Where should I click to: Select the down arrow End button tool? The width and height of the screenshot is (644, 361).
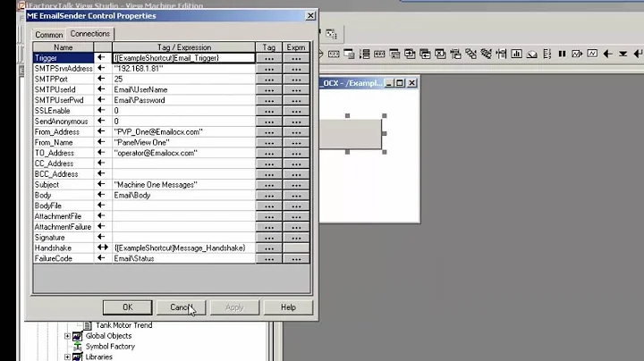(x=623, y=54)
